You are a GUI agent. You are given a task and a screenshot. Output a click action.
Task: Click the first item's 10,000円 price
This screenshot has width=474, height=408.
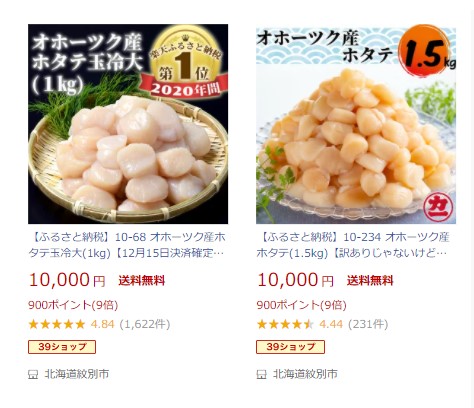click(67, 280)
